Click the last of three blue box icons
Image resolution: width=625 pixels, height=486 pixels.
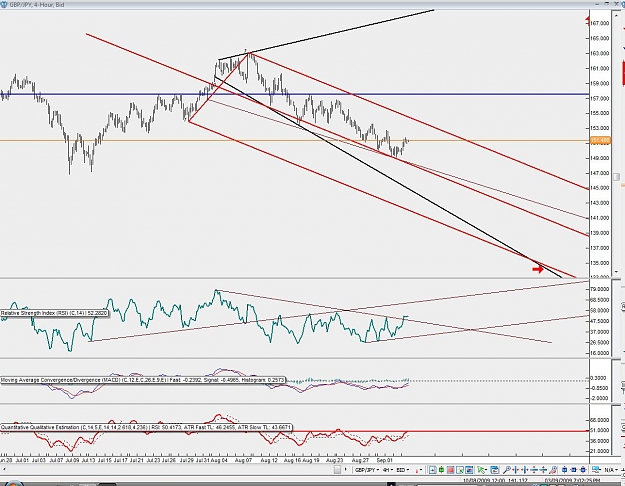pos(583,470)
